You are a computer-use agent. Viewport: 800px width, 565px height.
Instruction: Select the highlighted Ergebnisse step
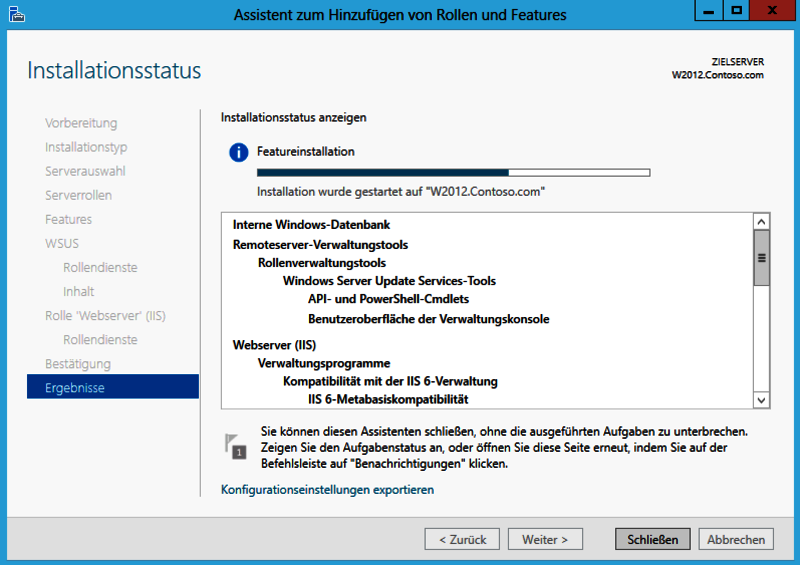point(113,386)
